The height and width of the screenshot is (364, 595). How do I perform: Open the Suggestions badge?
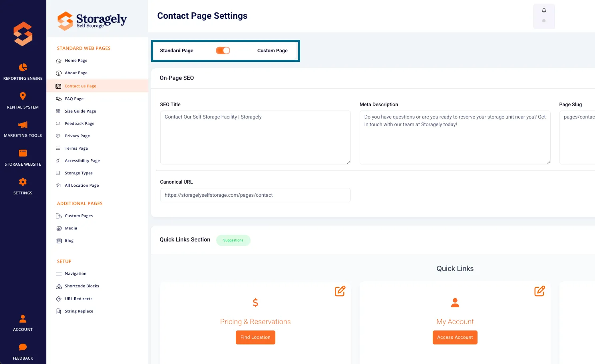click(233, 240)
